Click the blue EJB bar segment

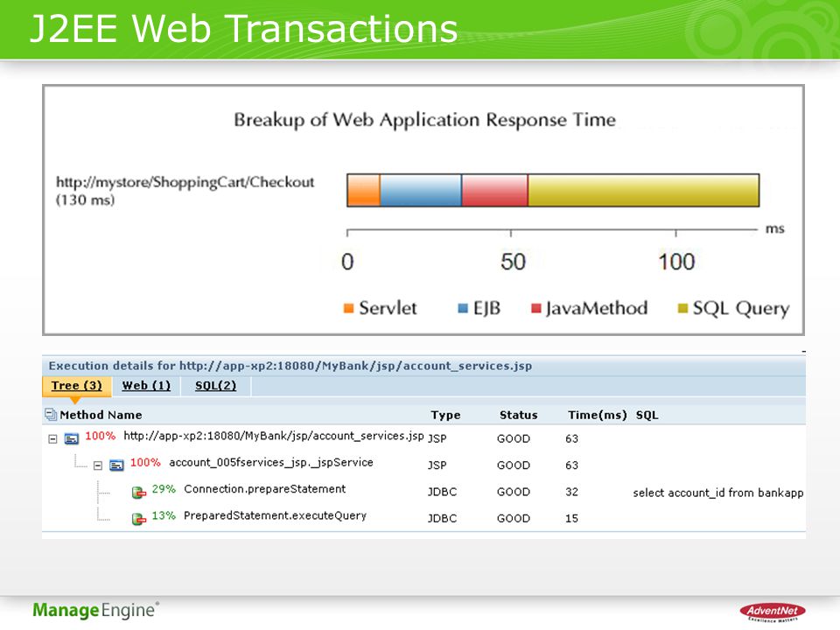point(421,190)
